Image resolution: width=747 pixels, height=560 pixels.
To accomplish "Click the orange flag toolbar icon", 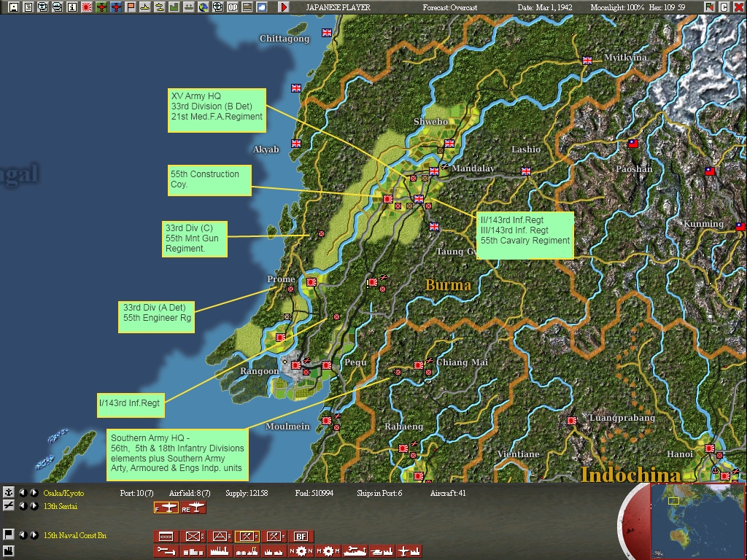I will [x=131, y=7].
